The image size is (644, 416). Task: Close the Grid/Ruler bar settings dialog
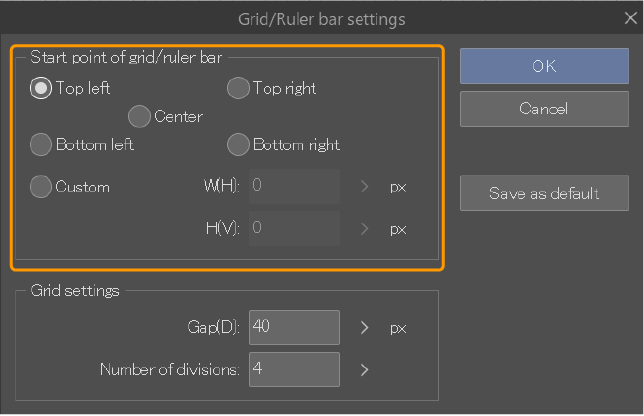pyautogui.click(x=630, y=18)
